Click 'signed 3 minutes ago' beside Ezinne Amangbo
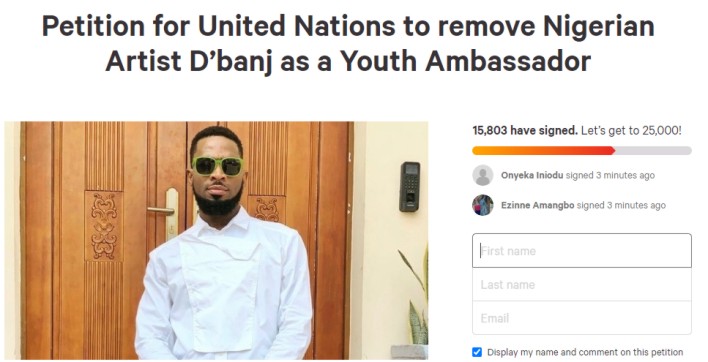The width and height of the screenshot is (708, 362). coord(621,205)
